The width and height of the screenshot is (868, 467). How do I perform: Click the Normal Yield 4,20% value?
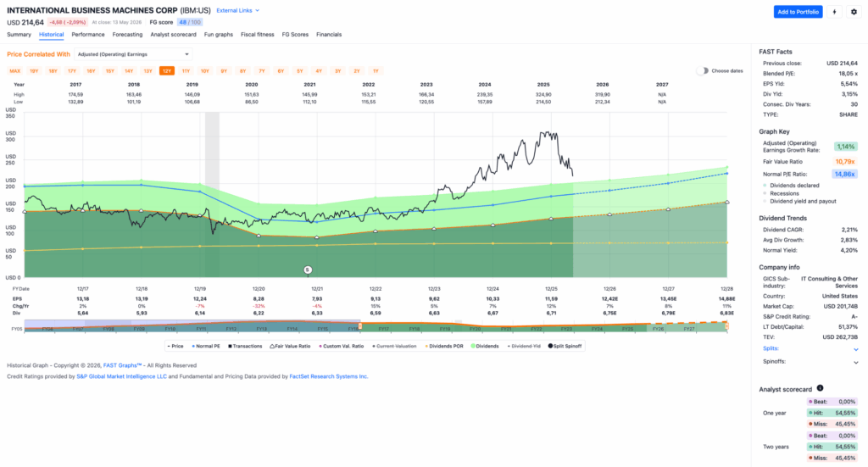click(x=849, y=250)
